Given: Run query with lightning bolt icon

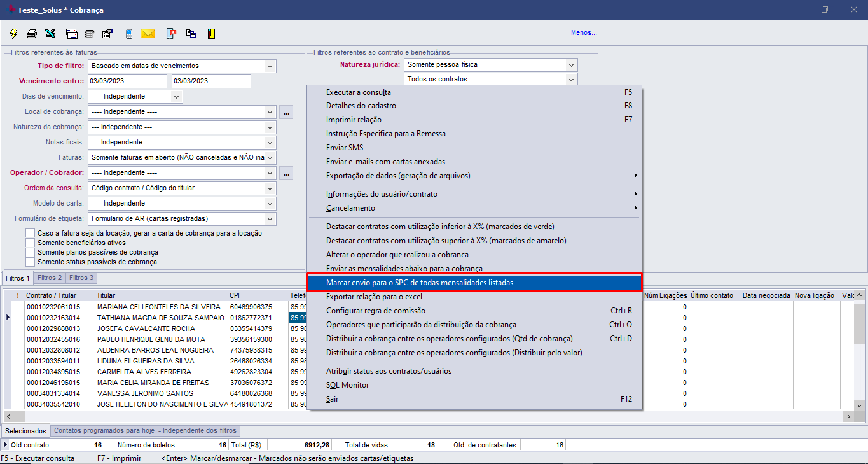Looking at the screenshot, I should pyautogui.click(x=14, y=33).
